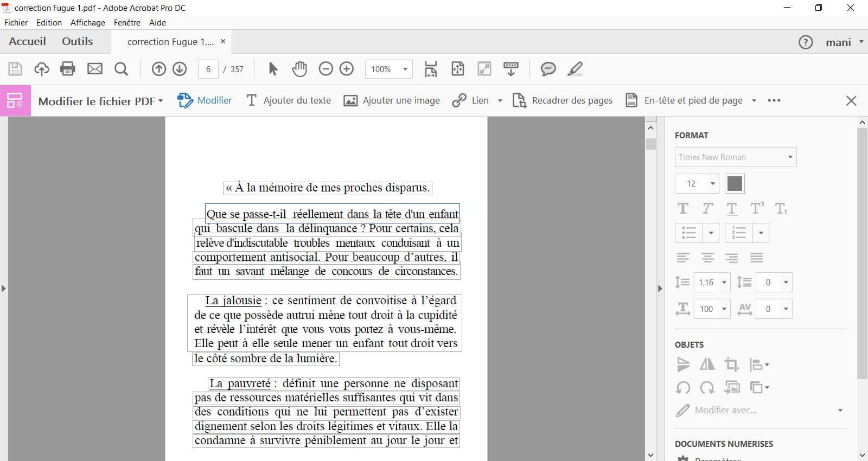Viewport: 868px width, 461px height.
Task: Switch to the Outils tab
Action: pos(77,42)
